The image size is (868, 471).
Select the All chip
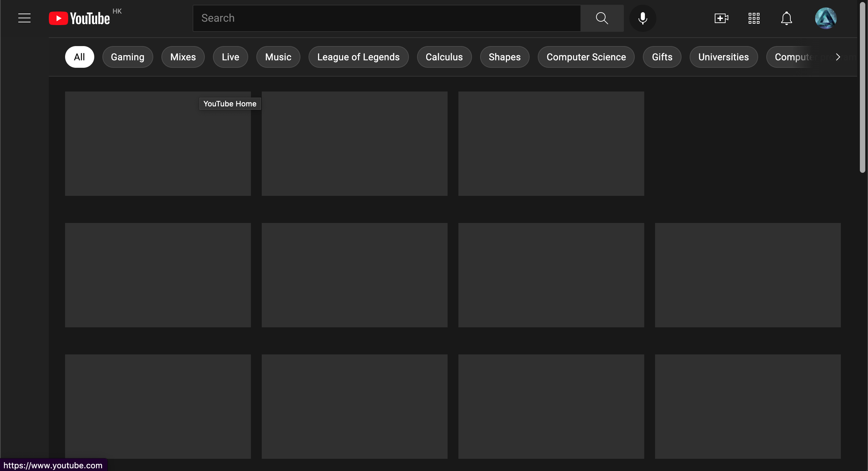(79, 57)
